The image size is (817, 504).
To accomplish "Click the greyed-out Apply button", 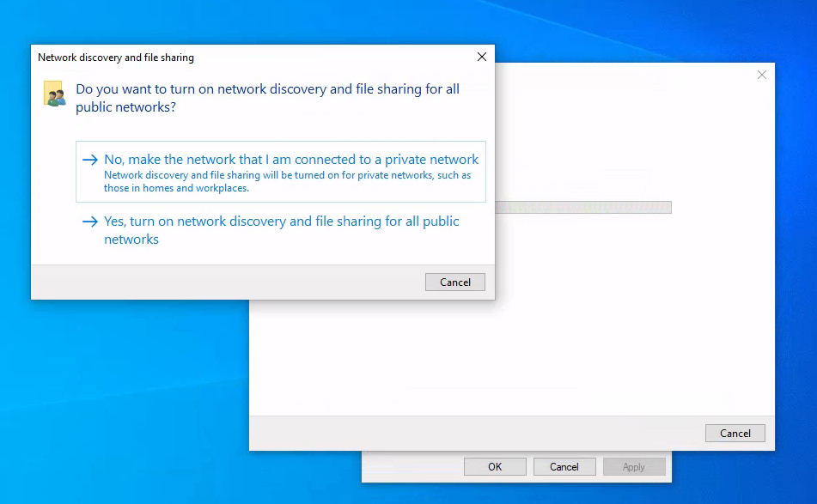I will tap(634, 467).
